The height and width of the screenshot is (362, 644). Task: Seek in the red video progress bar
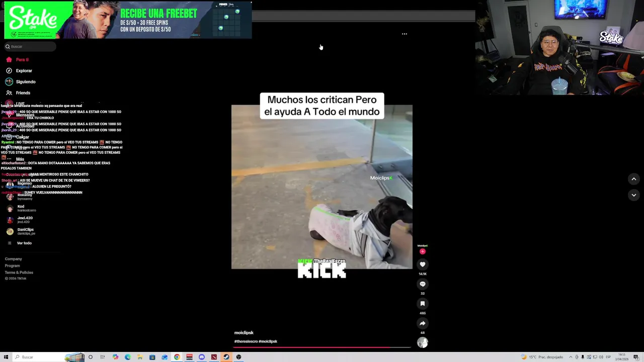pos(322,347)
